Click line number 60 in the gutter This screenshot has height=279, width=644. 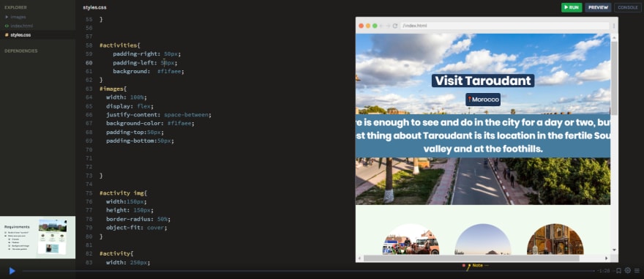pyautogui.click(x=89, y=63)
